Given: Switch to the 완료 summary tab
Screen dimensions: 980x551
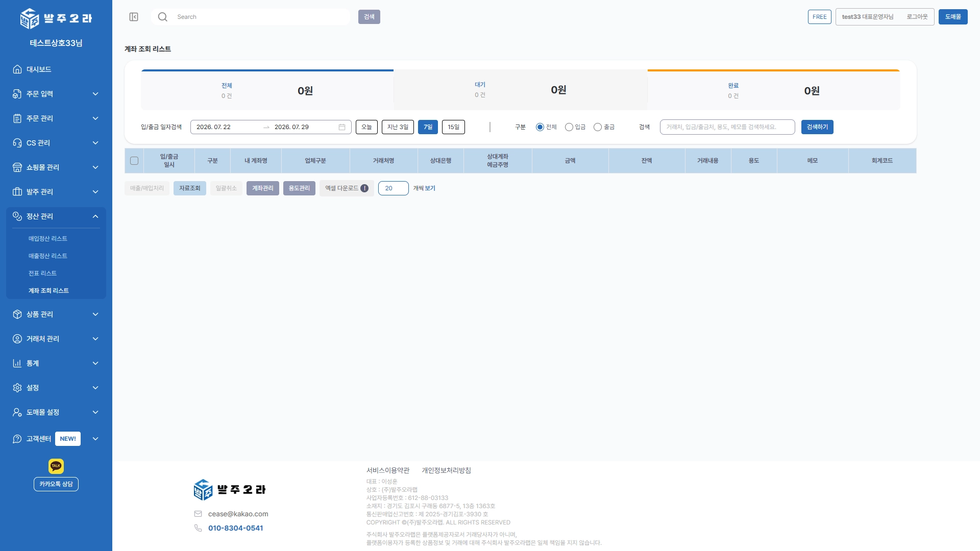Looking at the screenshot, I should tap(774, 90).
